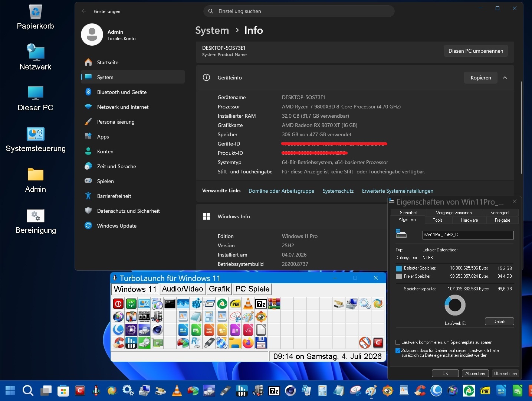Open the purple CPU chip icon in TurboLaunch
The height and width of the screenshot is (401, 532).
pyautogui.click(x=131, y=330)
